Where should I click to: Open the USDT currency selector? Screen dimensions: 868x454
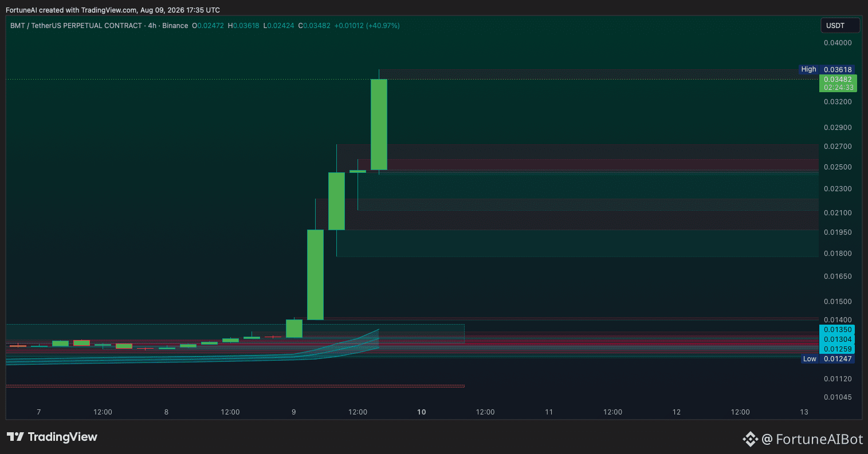(x=840, y=25)
